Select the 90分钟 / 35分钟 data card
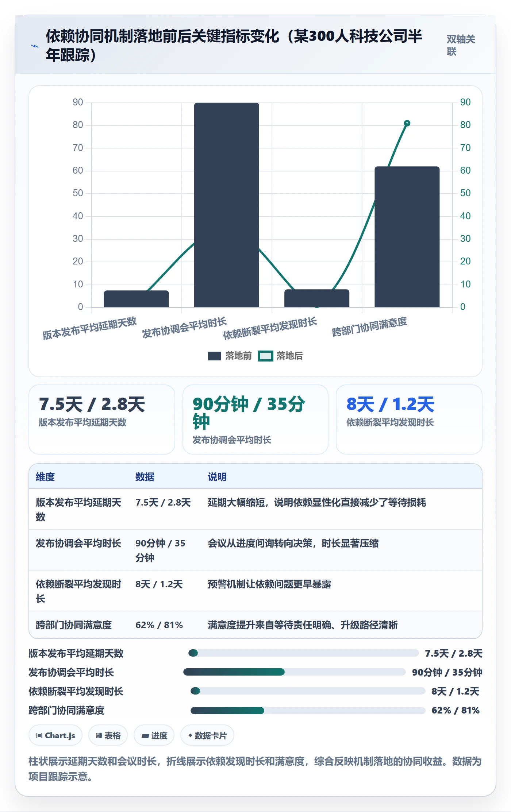The width and height of the screenshot is (511, 812). 255,419
